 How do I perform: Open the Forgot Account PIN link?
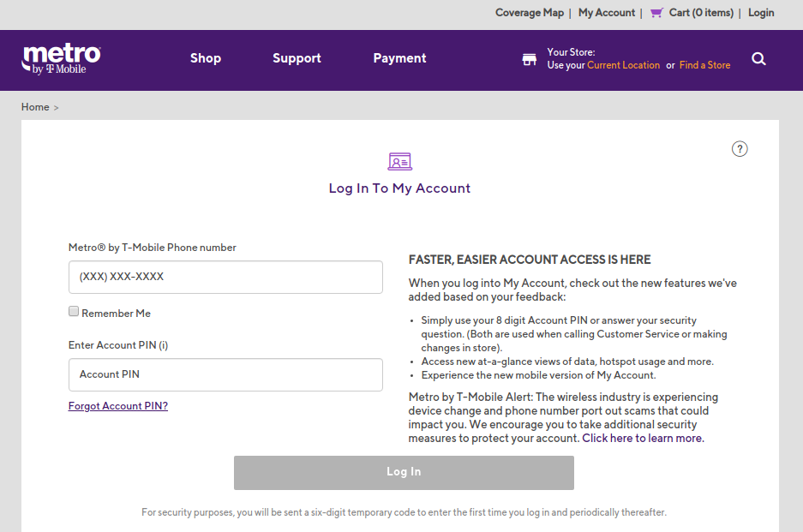(x=117, y=405)
